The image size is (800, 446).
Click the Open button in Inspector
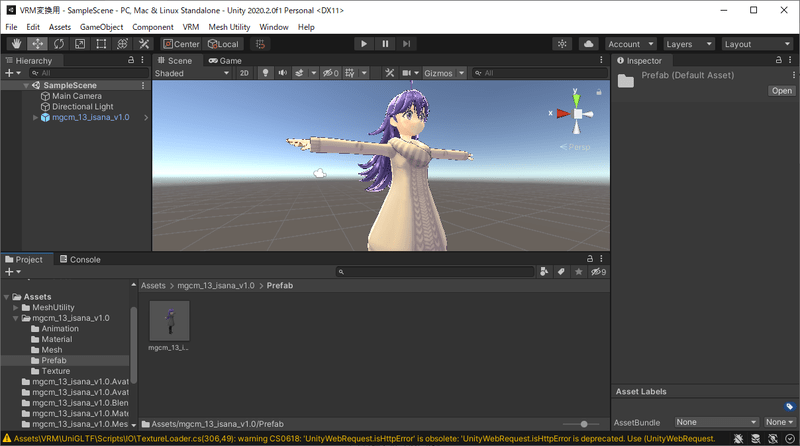781,91
